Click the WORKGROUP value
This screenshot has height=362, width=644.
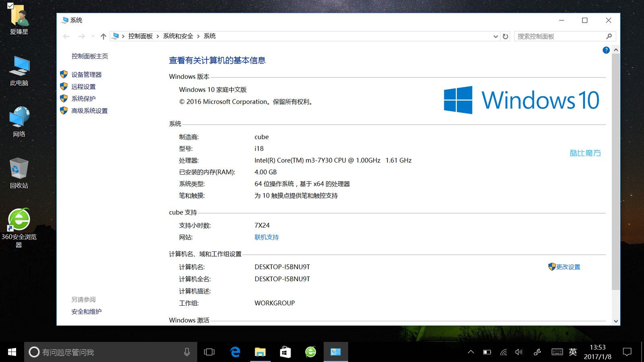pyautogui.click(x=275, y=303)
